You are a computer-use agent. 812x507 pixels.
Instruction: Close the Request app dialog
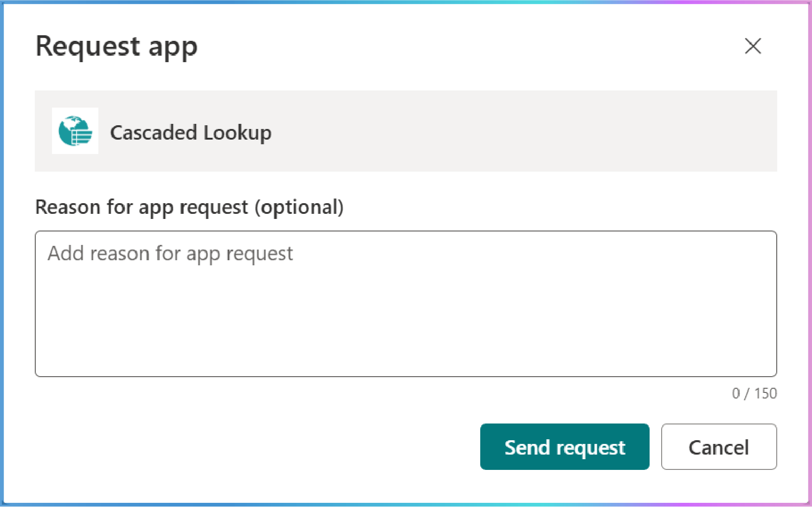click(753, 46)
